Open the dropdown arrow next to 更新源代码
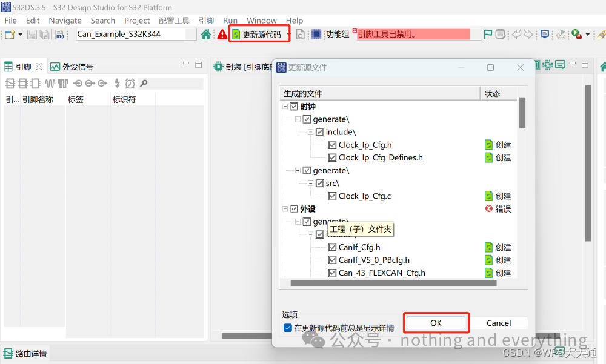Screen dimensions: 606x364 (288, 35)
